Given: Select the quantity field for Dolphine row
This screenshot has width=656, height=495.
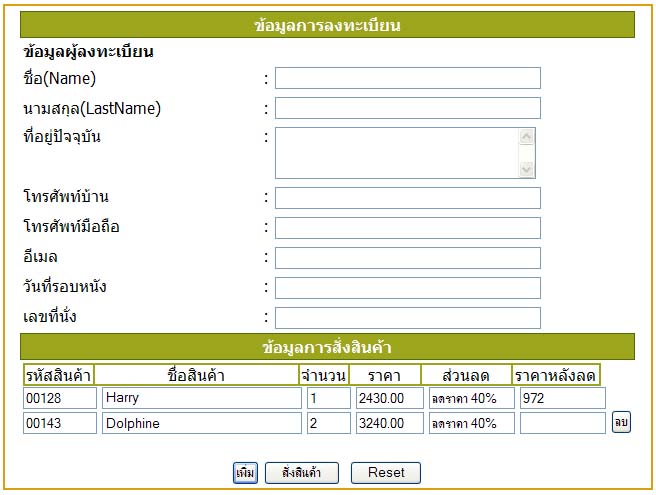Looking at the screenshot, I should tap(327, 423).
